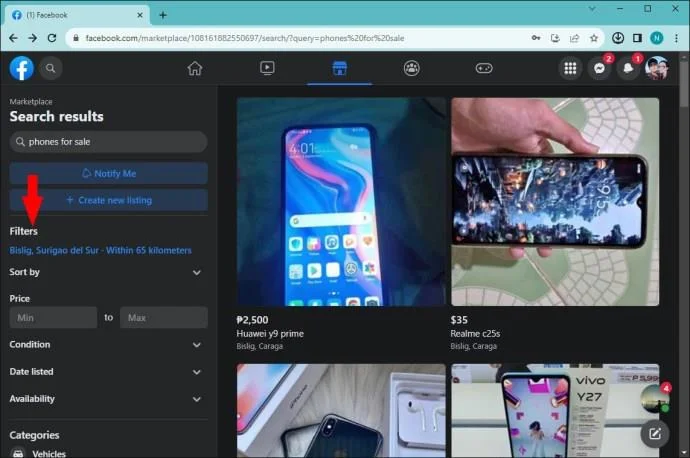The height and width of the screenshot is (458, 690).
Task: Click the share page icon in address bar
Action: click(574, 38)
